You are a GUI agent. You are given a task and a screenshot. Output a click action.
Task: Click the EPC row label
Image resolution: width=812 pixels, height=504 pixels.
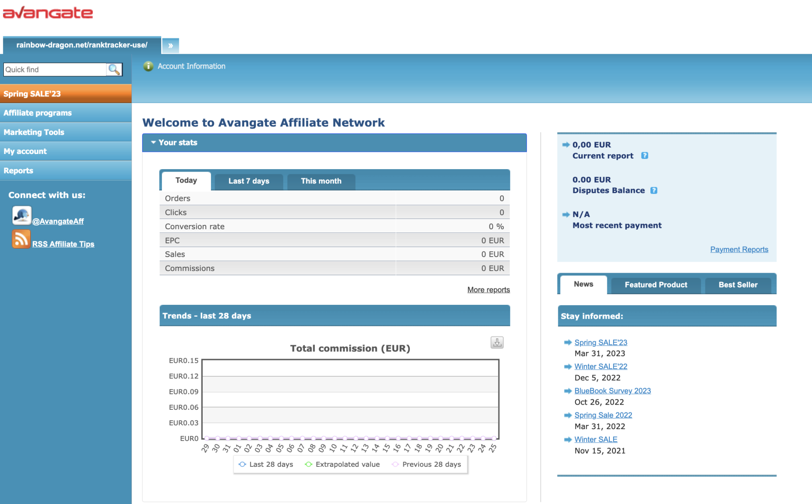pos(172,240)
